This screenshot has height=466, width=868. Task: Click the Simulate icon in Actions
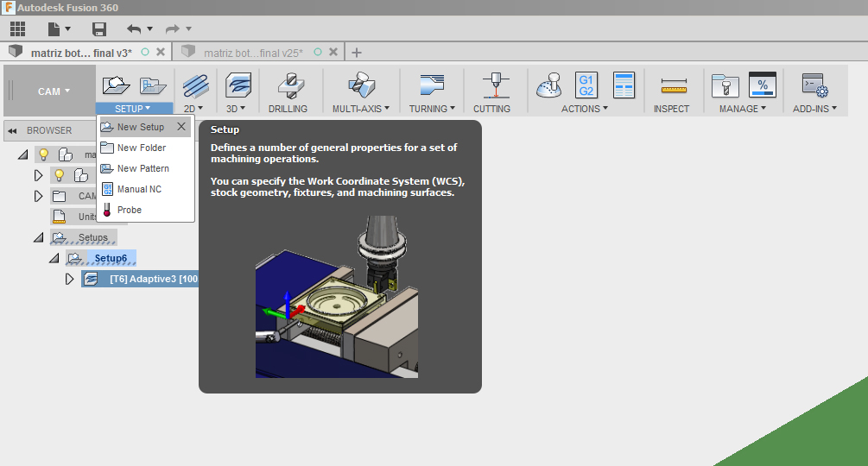548,85
